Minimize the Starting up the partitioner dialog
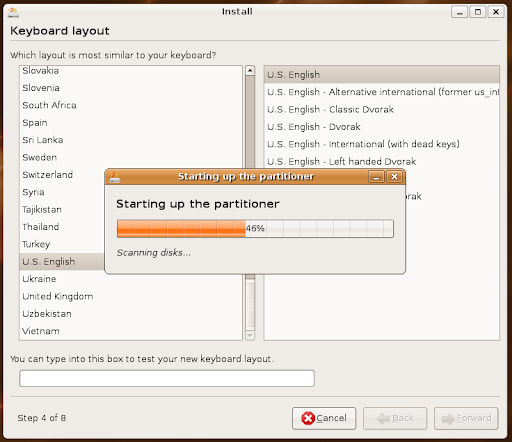The height and width of the screenshot is (442, 512). [x=376, y=177]
